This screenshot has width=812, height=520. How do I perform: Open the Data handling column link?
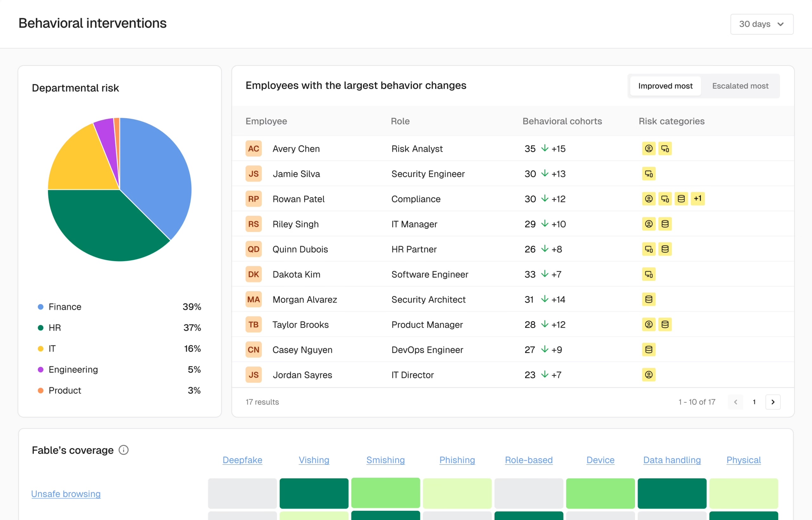[x=672, y=460]
